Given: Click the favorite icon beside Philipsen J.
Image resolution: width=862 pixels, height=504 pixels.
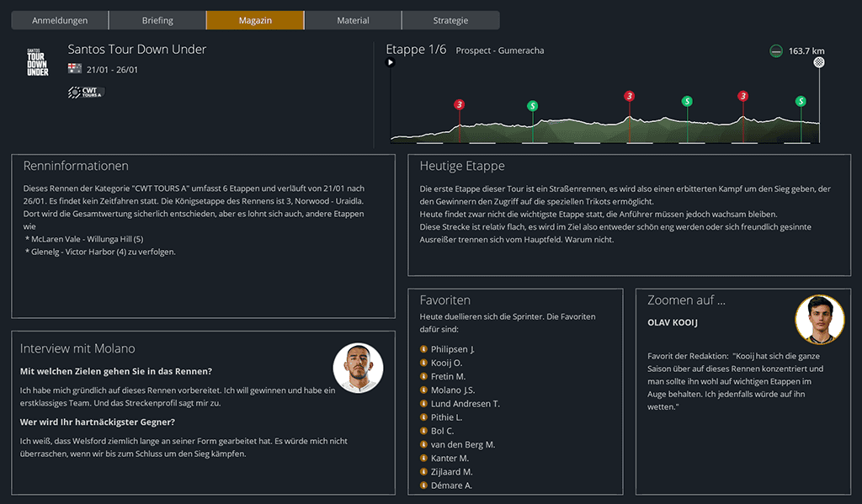Looking at the screenshot, I should click(x=423, y=349).
